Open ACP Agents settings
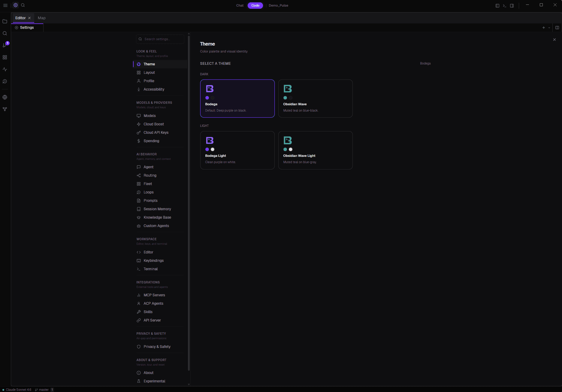Image resolution: width=562 pixels, height=392 pixels. click(160, 304)
